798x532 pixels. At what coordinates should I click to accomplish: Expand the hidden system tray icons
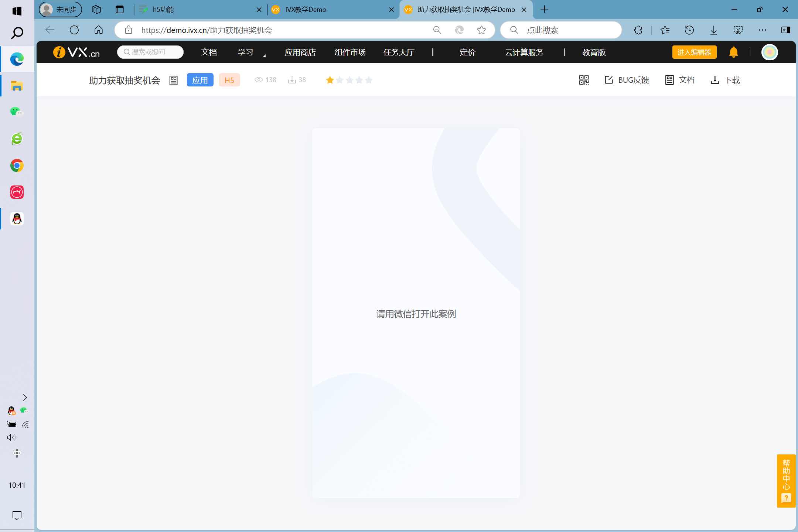(25, 398)
